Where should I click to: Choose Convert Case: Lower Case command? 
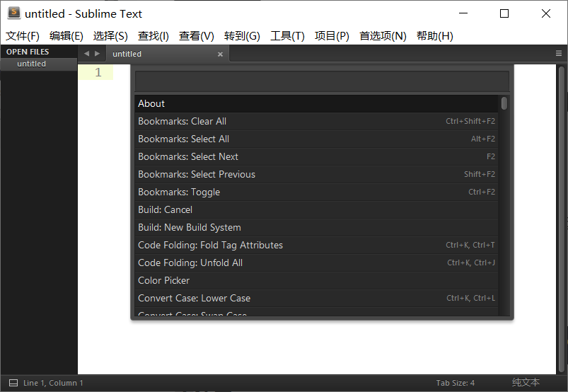(316, 298)
